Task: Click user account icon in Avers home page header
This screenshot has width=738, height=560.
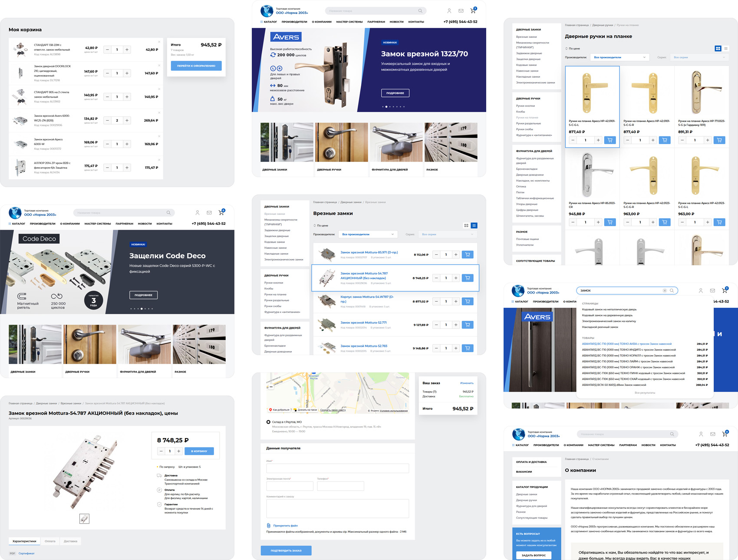Action: tap(449, 11)
